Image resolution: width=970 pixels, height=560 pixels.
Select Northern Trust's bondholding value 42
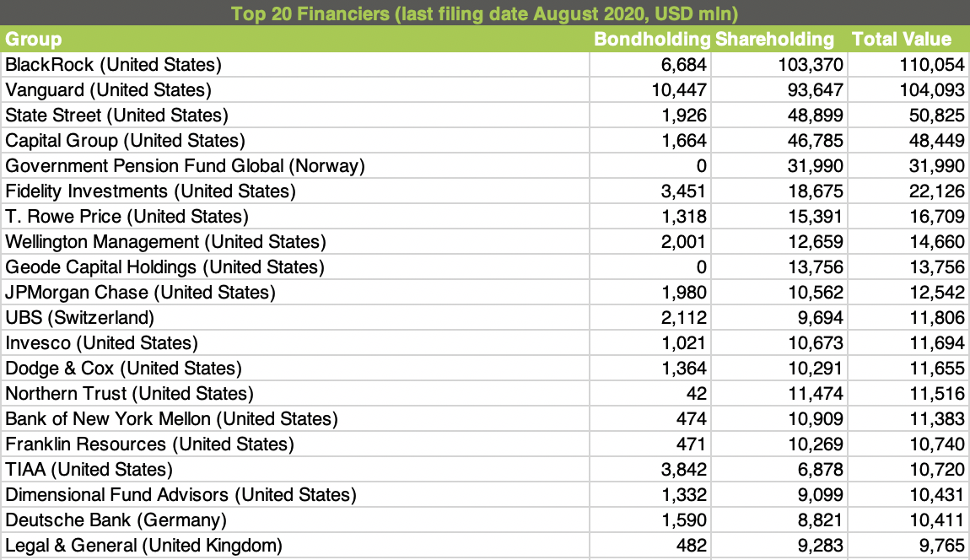click(651, 394)
